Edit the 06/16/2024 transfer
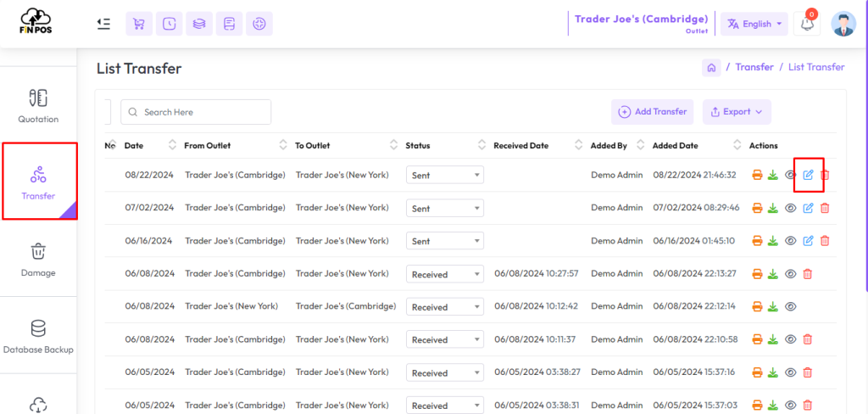 point(808,241)
